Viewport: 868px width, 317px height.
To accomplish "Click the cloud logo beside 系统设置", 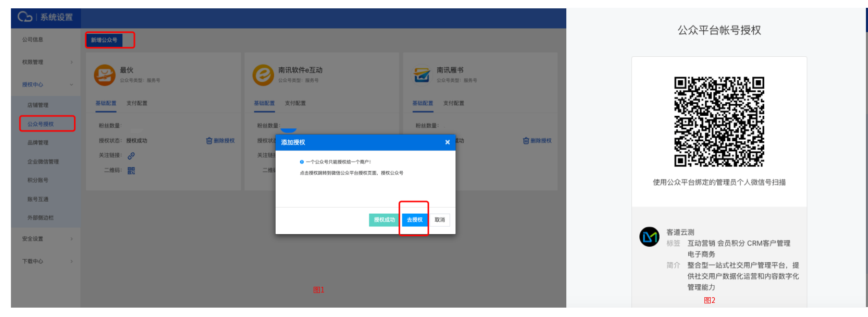I will [24, 17].
